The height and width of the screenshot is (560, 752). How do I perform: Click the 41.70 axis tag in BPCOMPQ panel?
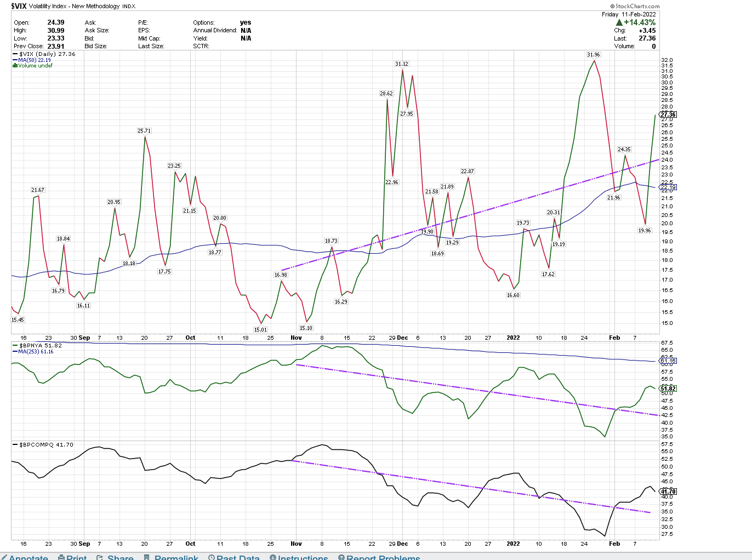click(669, 492)
